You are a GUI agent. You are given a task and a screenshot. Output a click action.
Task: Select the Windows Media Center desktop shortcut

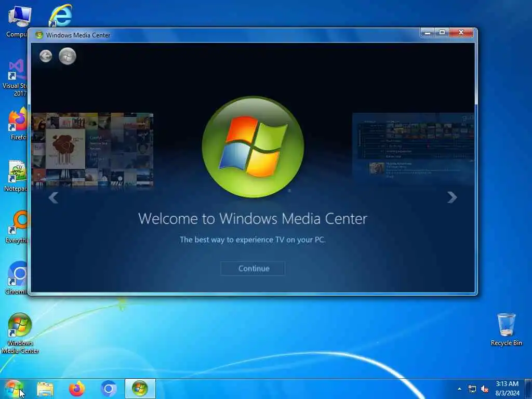click(x=20, y=333)
